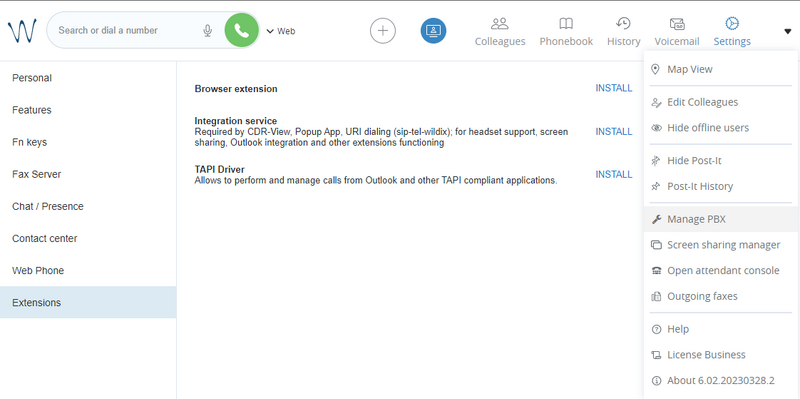Click the Wildix W logo
Viewport: 800px width, 399px height.
click(x=22, y=31)
